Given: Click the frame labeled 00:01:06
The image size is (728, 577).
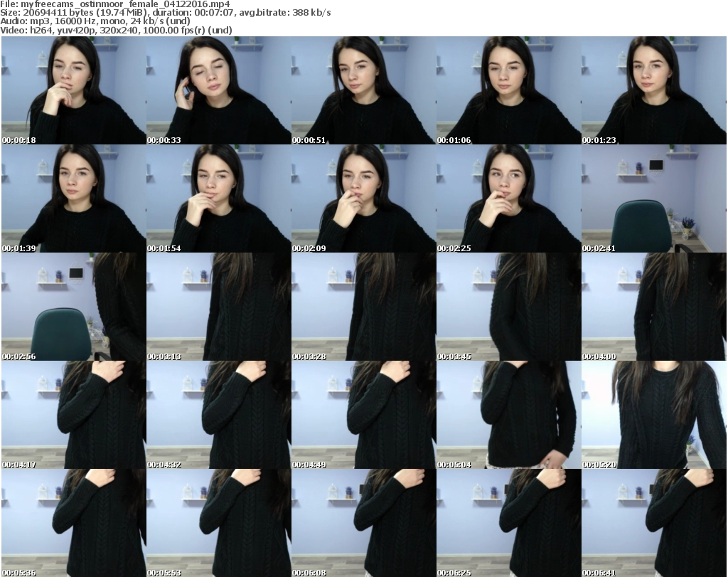Looking at the screenshot, I should [x=508, y=90].
